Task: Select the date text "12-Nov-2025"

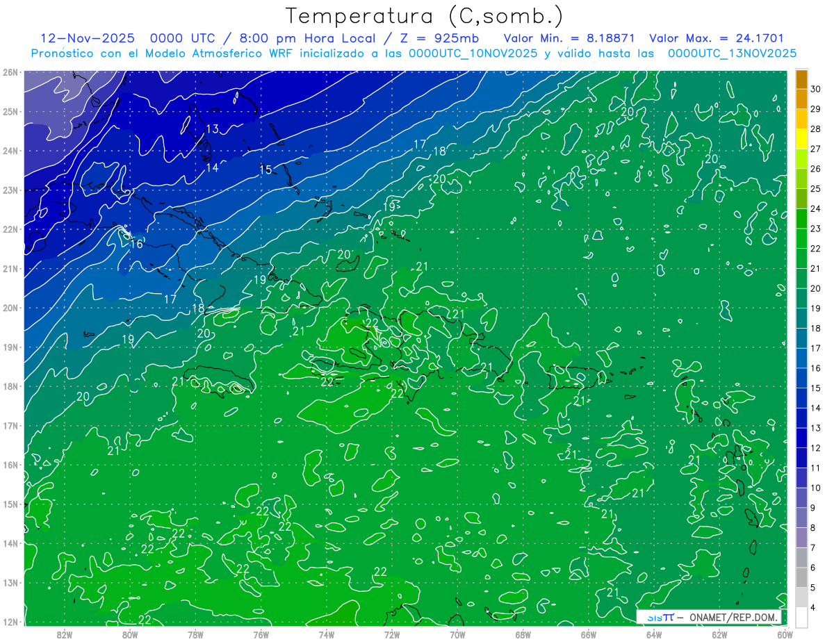Action: point(88,38)
